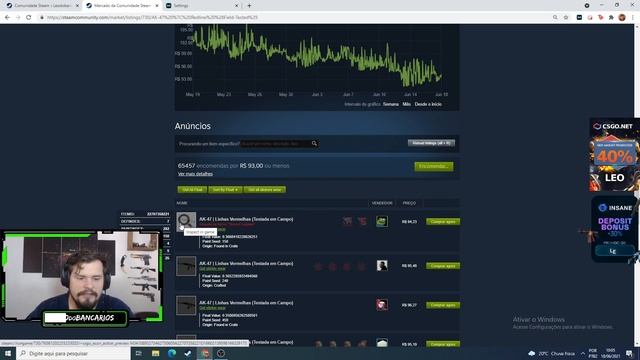Open Microsoft Edge from the taskbar

[x=172, y=353]
